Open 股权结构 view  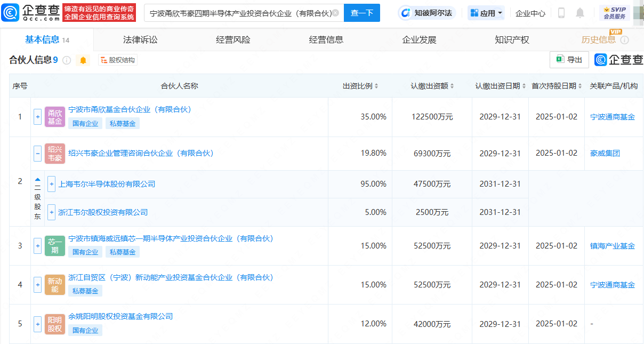117,60
